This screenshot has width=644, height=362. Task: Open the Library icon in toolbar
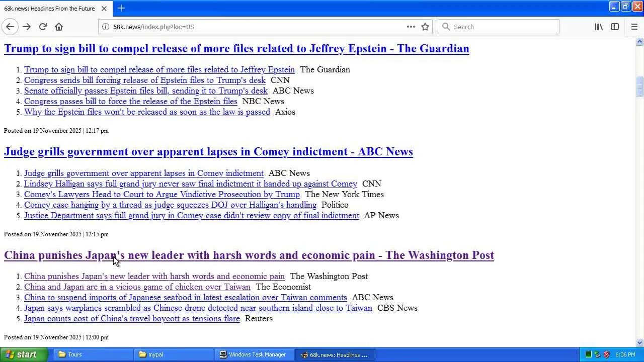coord(599,27)
